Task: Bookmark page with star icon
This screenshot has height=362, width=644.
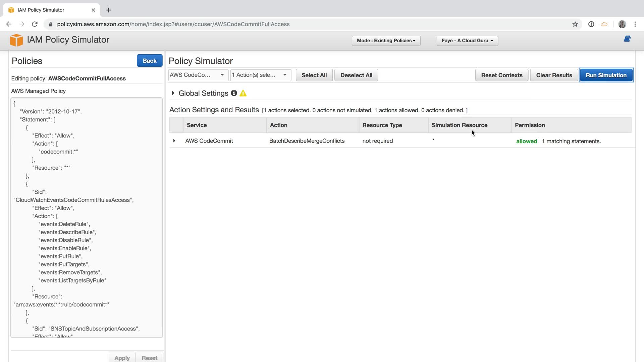Action: pos(575,24)
